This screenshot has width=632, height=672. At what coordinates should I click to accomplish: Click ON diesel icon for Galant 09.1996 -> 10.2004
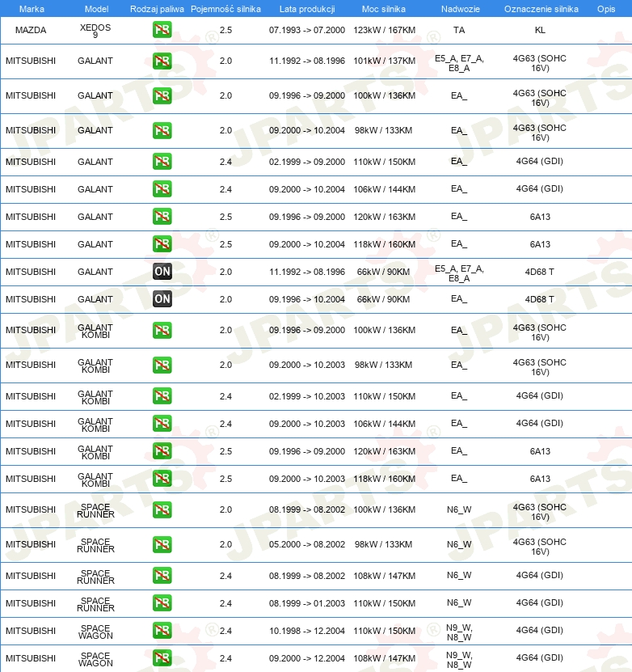point(162,298)
